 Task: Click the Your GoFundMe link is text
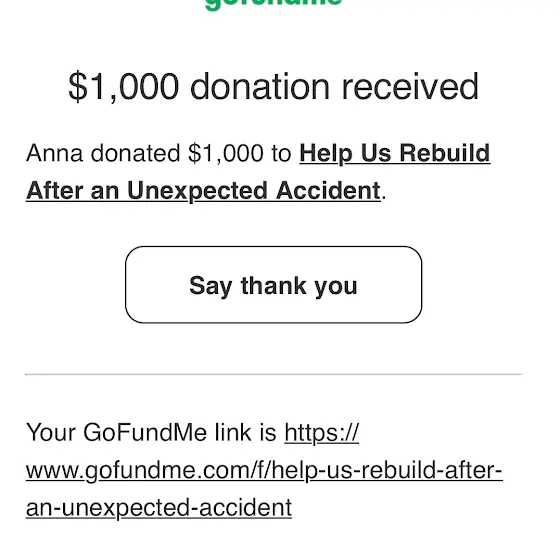tap(151, 433)
